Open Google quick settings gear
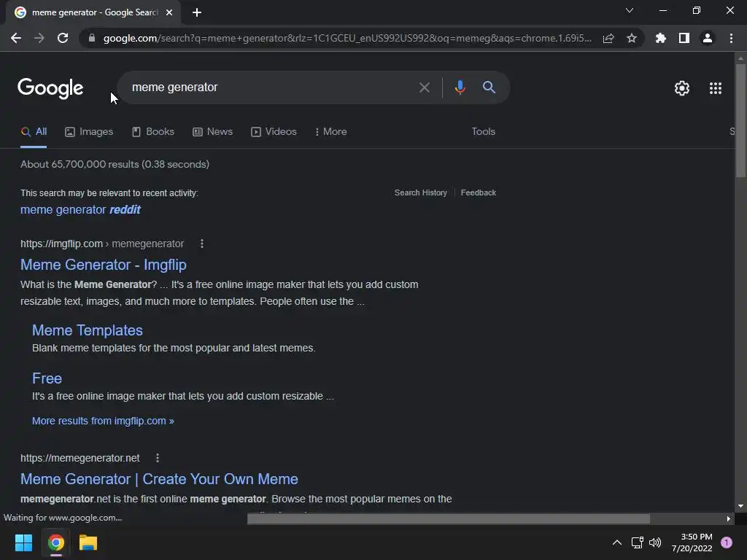Screen dimensions: 747x560 coord(682,88)
